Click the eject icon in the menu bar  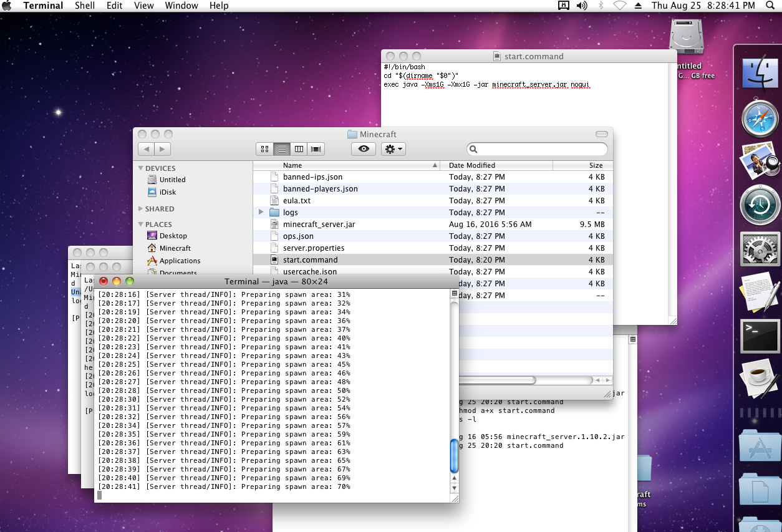click(638, 6)
